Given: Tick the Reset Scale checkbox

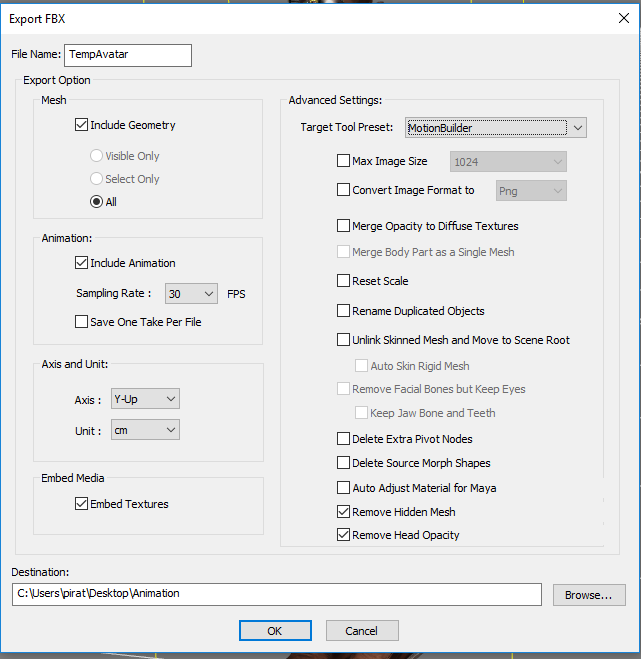Looking at the screenshot, I should point(343,280).
